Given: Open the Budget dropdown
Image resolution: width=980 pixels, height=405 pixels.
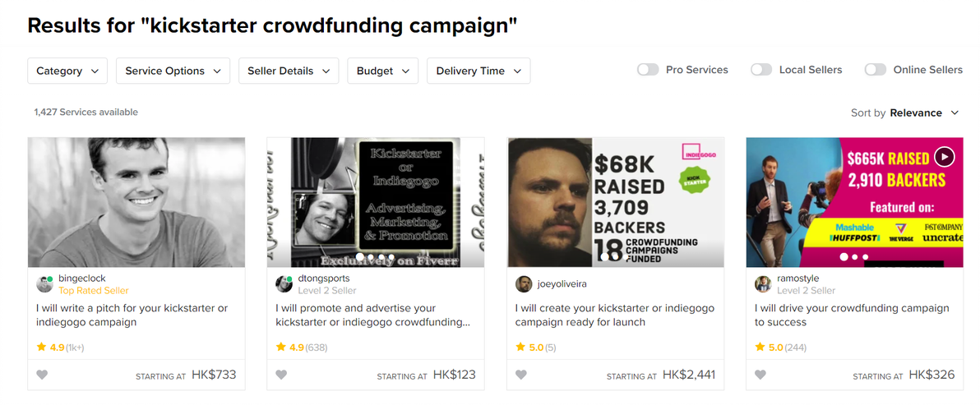Looking at the screenshot, I should click(383, 71).
